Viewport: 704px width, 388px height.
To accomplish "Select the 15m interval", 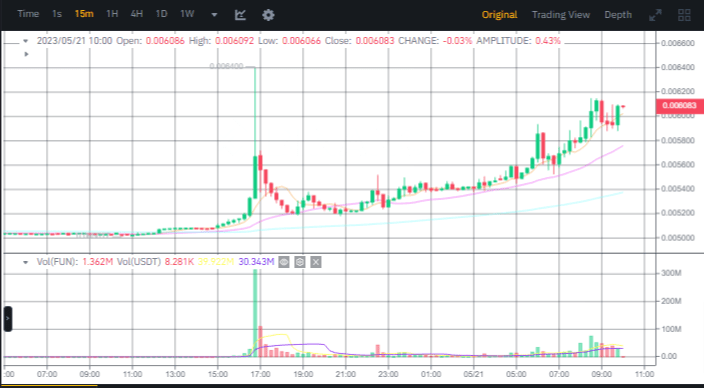I will 84,14.
